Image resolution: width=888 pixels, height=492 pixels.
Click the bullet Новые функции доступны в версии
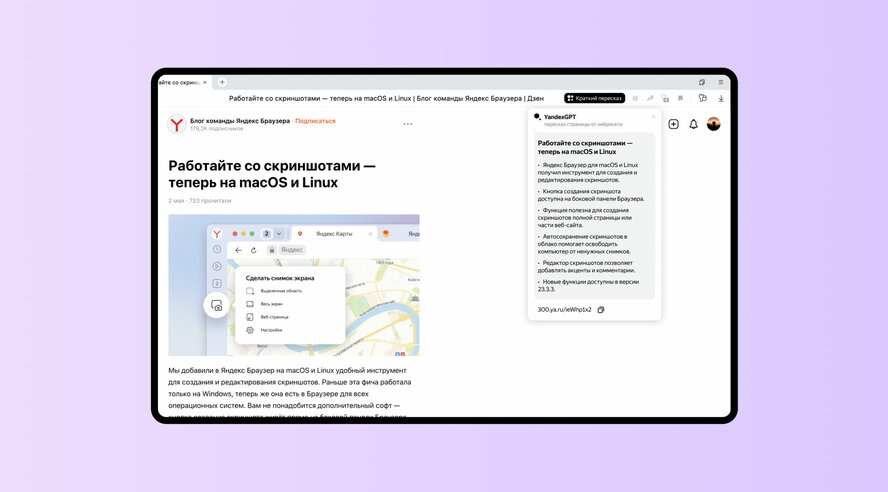(588, 285)
